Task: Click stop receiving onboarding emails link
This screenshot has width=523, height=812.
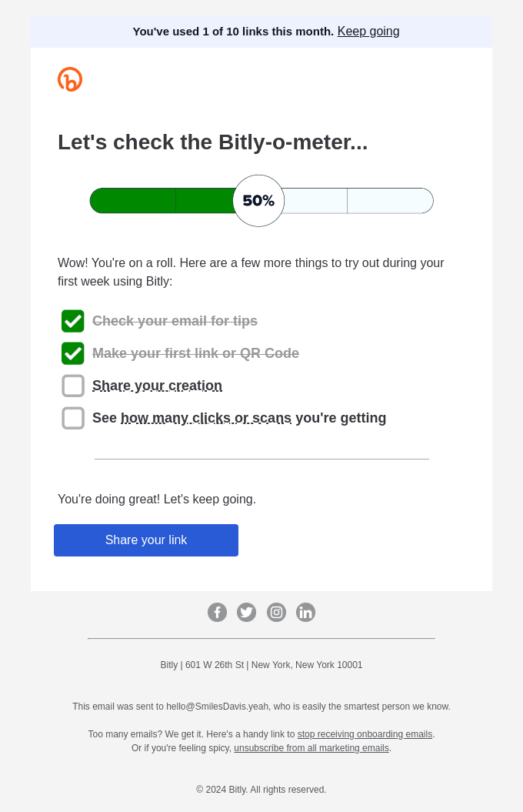Action: pyautogui.click(x=365, y=734)
